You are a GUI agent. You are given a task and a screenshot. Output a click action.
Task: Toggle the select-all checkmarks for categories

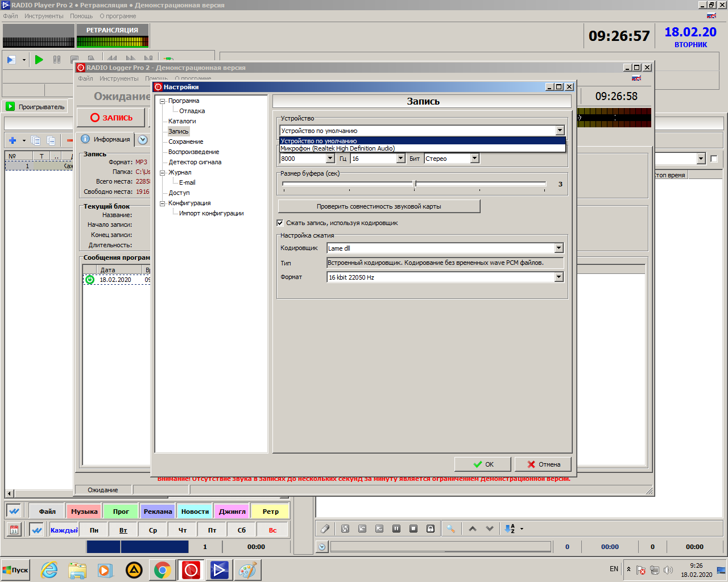click(x=14, y=511)
